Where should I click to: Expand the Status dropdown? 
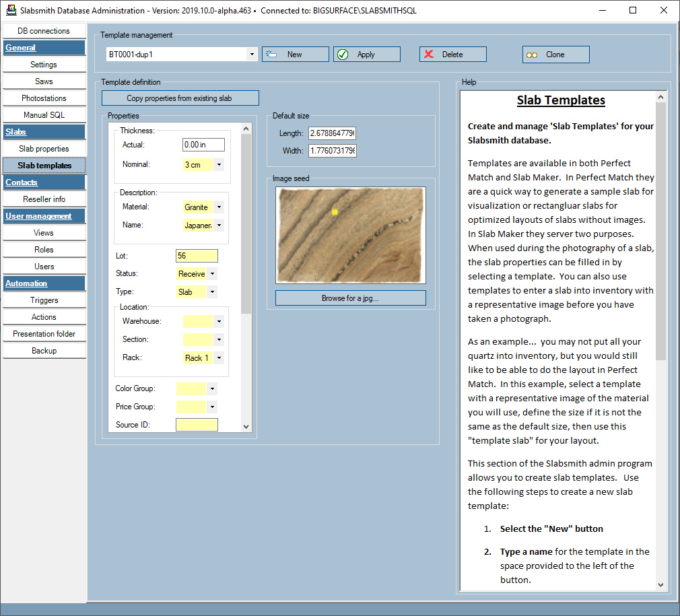[x=212, y=274]
